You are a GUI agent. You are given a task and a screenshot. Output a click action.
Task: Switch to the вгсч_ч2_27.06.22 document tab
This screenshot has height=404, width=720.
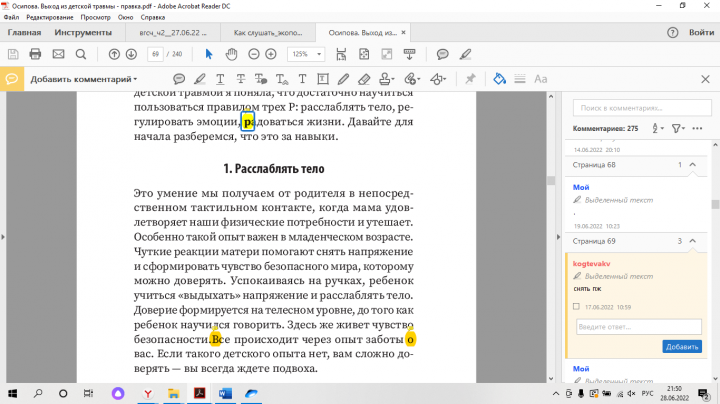point(173,33)
